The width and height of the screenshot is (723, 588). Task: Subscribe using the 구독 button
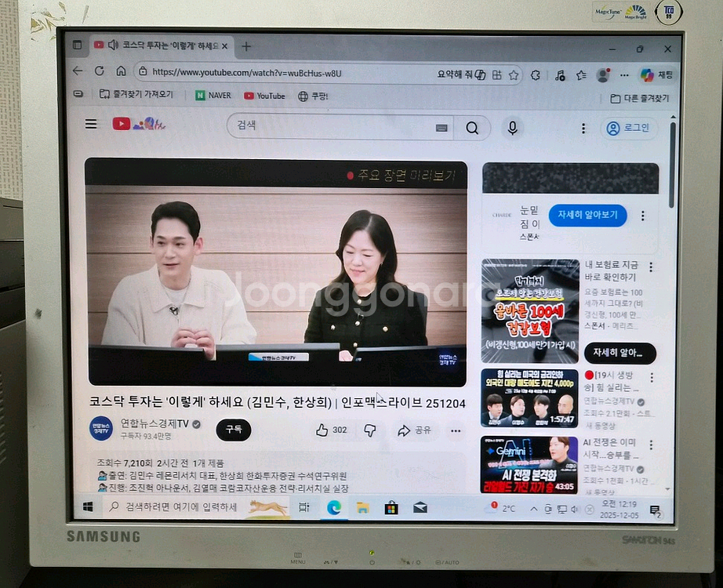233,430
